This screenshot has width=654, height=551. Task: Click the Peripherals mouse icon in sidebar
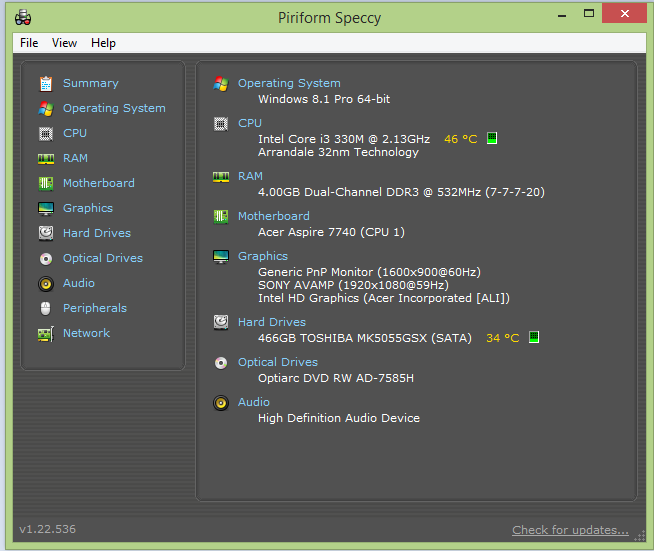coord(45,309)
